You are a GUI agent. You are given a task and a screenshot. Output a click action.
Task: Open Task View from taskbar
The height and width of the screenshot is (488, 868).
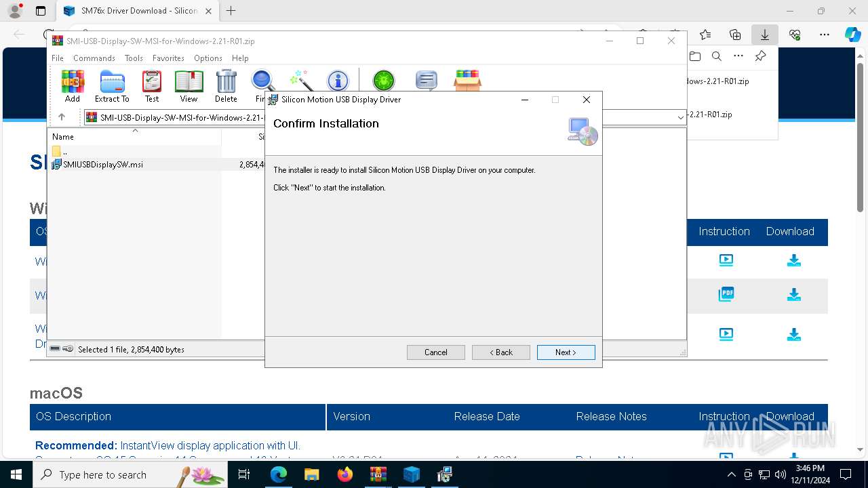pyautogui.click(x=244, y=474)
